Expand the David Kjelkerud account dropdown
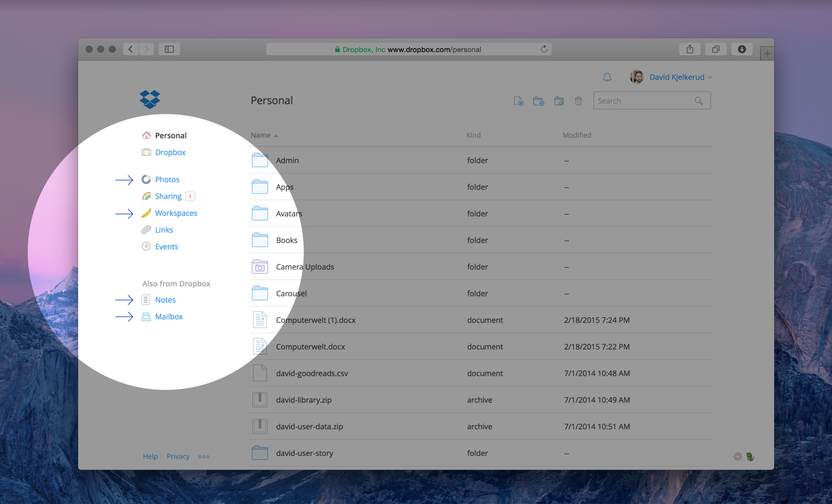Viewport: 832px width, 504px height. pos(710,78)
